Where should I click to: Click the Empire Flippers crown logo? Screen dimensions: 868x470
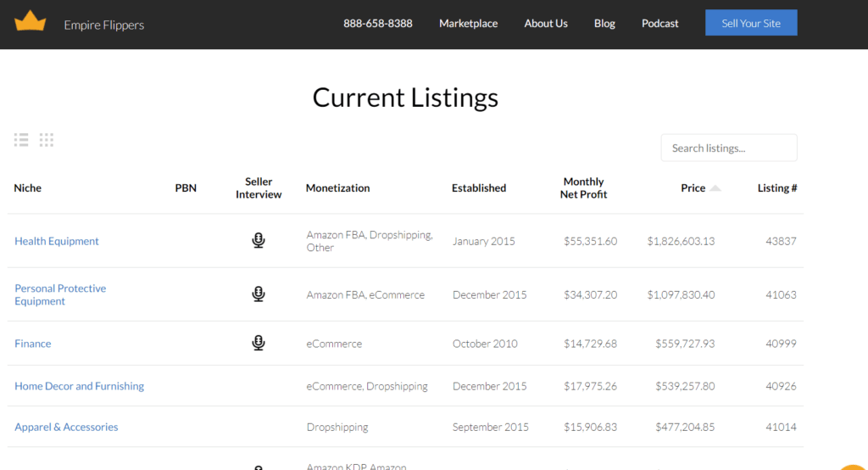coord(30,21)
